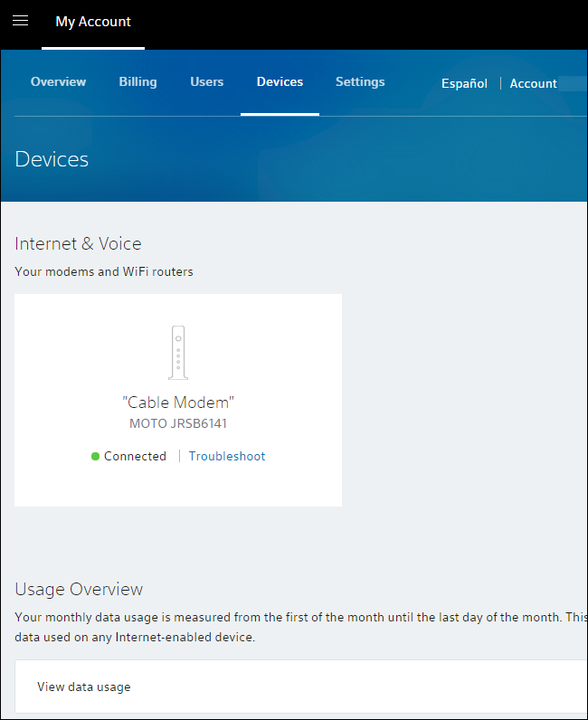This screenshot has width=588, height=720.
Task: Click the Internet & Voice section heading
Action: click(78, 243)
